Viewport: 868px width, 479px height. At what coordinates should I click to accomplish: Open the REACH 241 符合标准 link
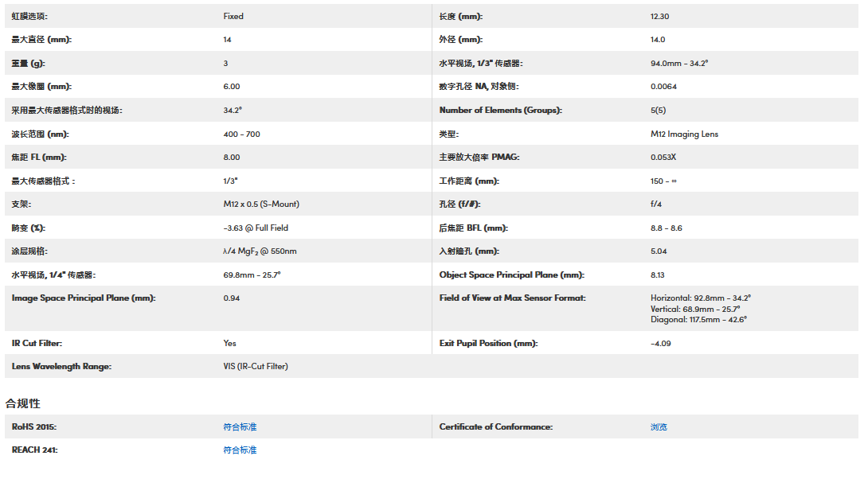240,450
